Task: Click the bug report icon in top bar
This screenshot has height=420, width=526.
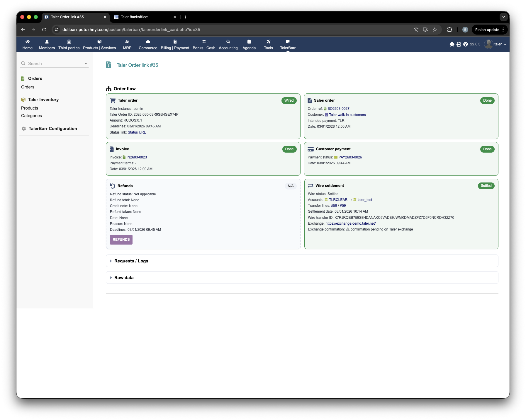Action: [452, 44]
